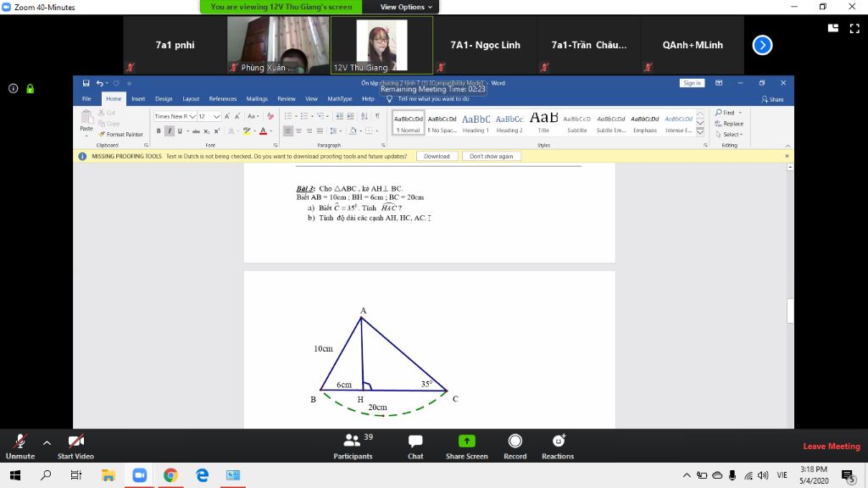Undo the last action in Word
868x488 pixels.
pyautogui.click(x=100, y=83)
